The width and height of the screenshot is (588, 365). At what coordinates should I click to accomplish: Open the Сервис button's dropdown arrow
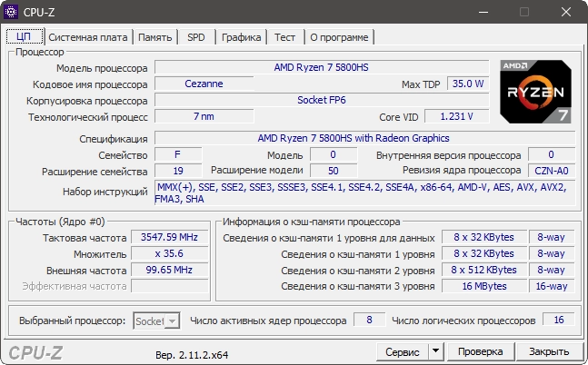coord(435,351)
